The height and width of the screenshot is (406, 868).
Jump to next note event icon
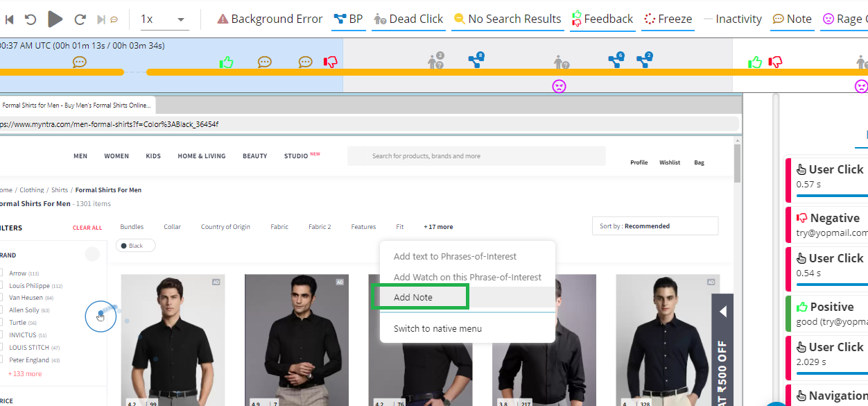[x=108, y=19]
